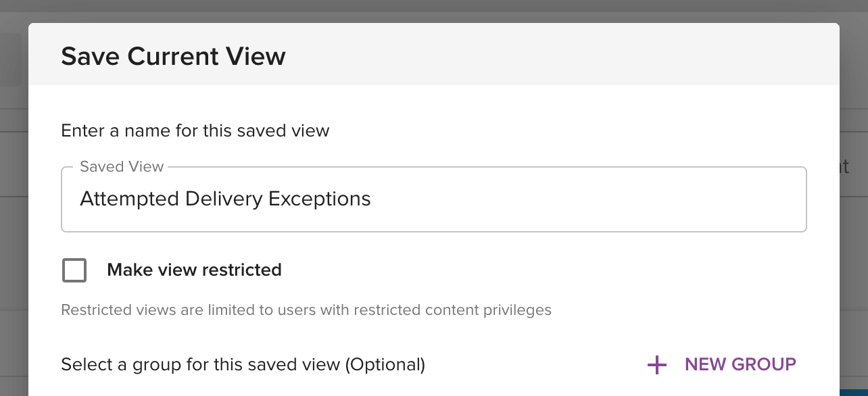This screenshot has width=868, height=396.
Task: Click the Save Current View dialog title
Action: [173, 56]
